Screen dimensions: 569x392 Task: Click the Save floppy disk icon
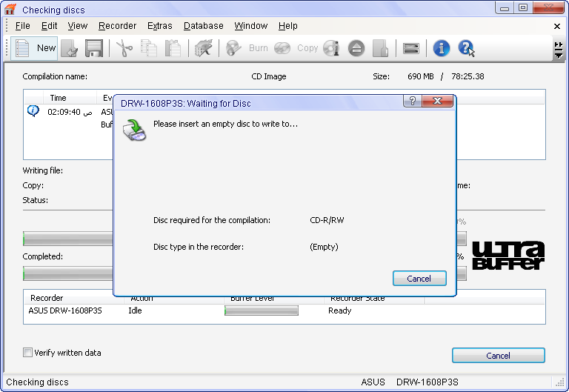[x=94, y=48]
